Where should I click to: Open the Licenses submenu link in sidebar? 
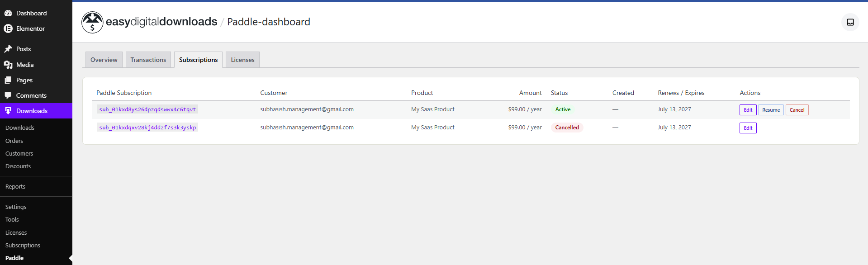click(x=16, y=233)
